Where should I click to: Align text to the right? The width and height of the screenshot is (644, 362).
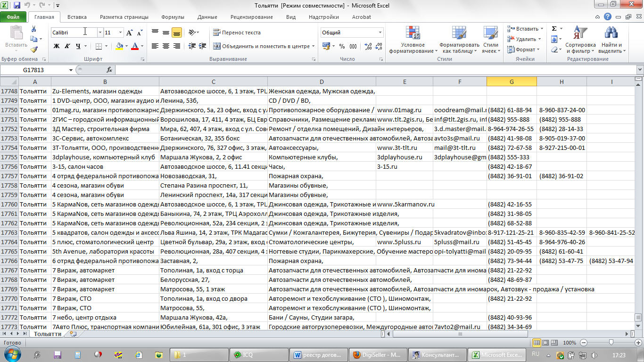(177, 46)
